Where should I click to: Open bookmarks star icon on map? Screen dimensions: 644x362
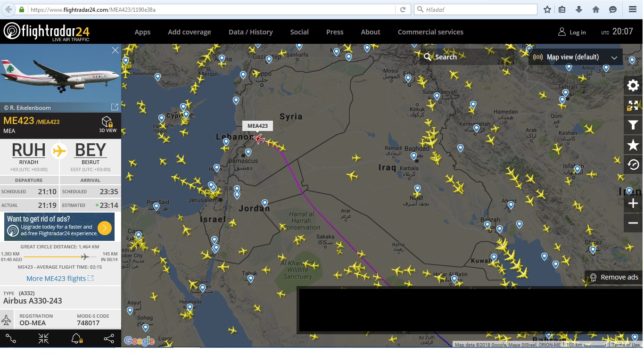tap(633, 145)
